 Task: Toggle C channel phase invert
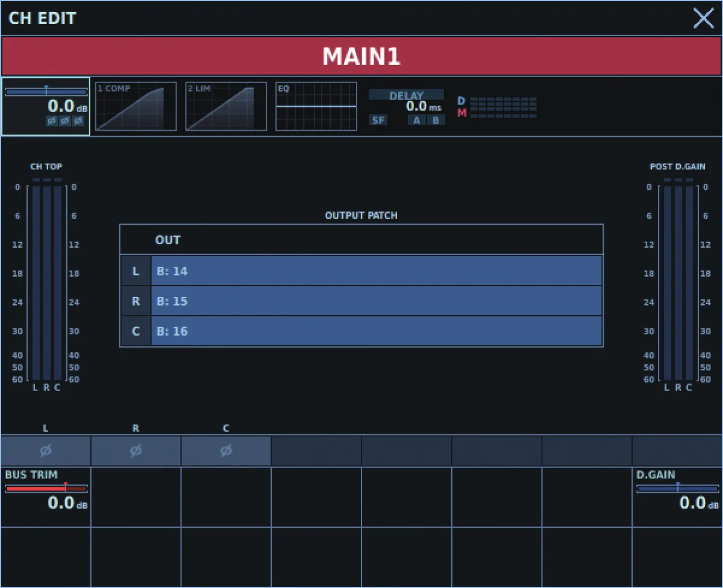click(226, 451)
